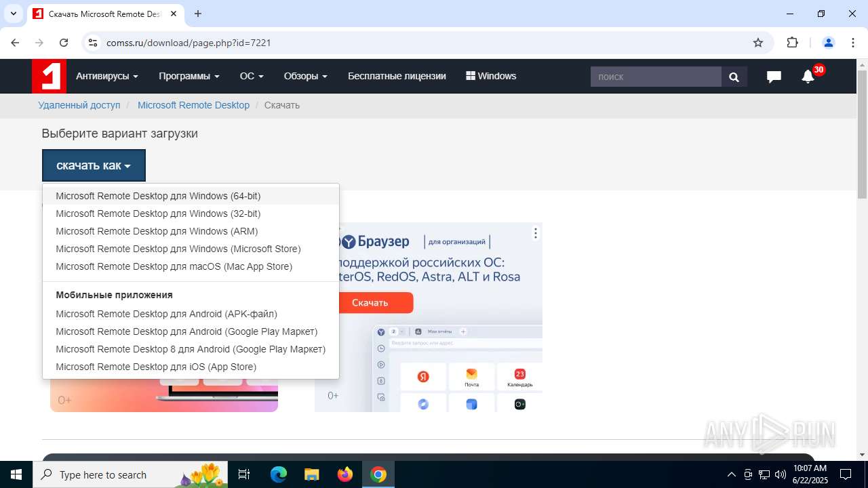Click the Comss red logo icon

[x=49, y=76]
